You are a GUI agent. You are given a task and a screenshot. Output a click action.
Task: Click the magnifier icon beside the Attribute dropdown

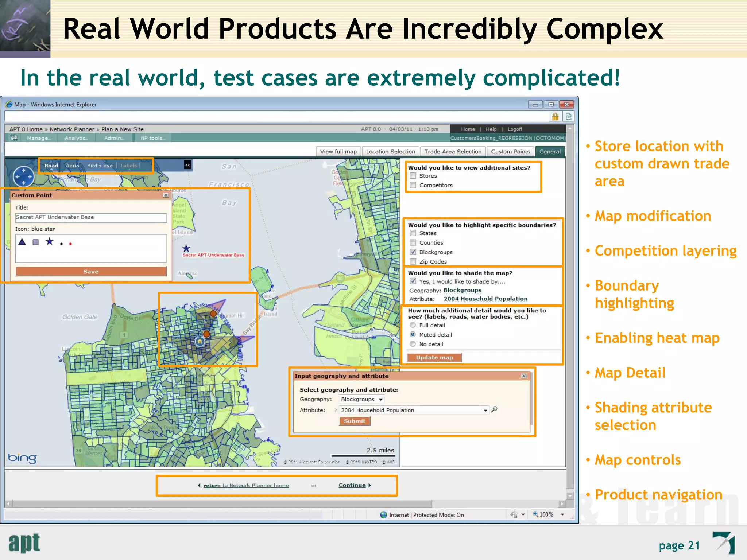click(x=494, y=409)
